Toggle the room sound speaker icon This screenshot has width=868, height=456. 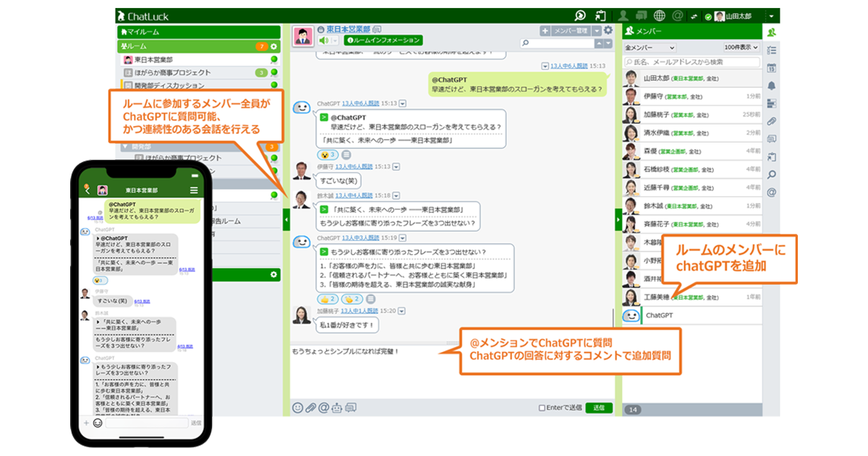pyautogui.click(x=325, y=41)
